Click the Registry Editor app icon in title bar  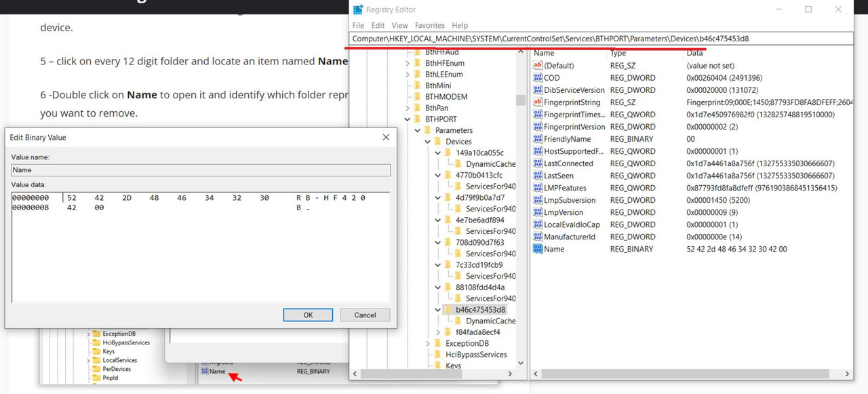[358, 9]
